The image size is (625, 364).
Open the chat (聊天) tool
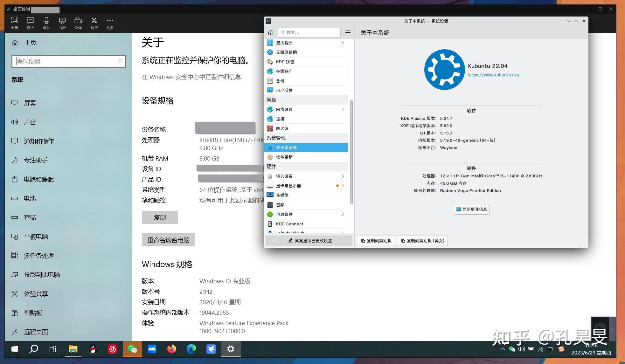[x=31, y=23]
